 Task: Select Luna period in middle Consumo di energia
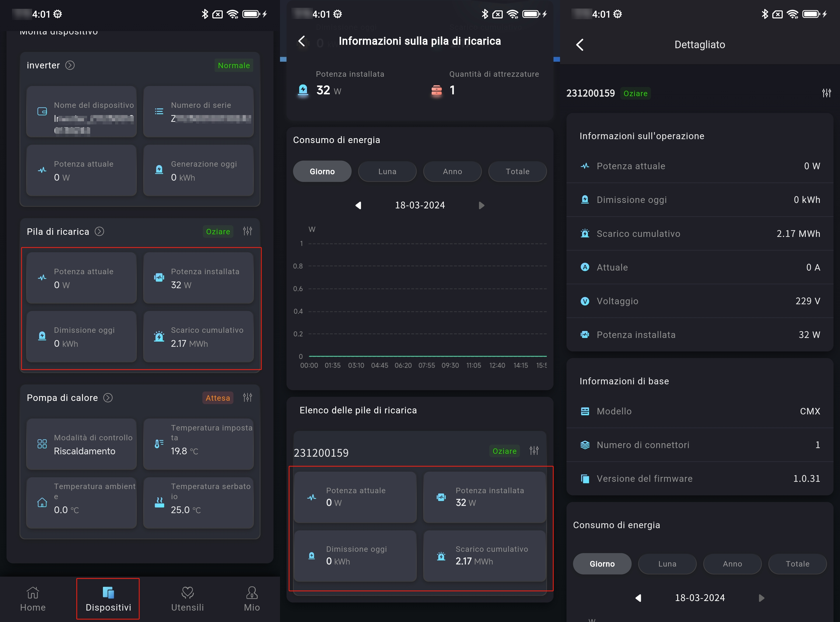tap(387, 172)
